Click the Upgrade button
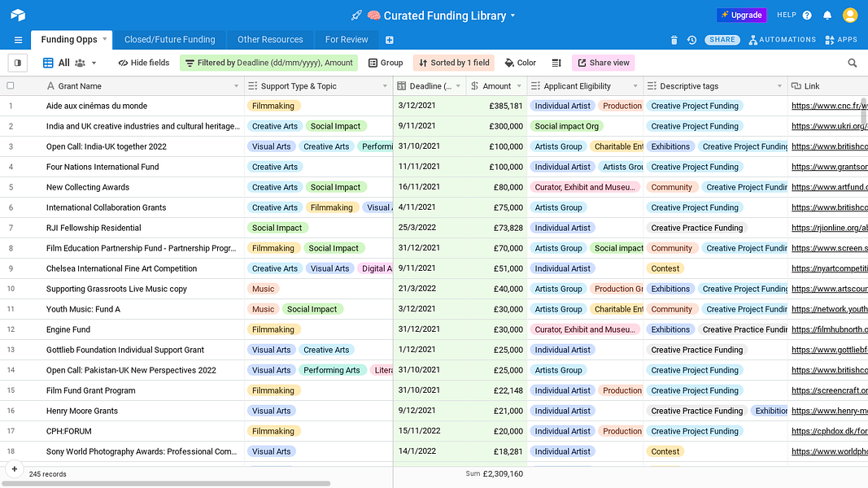 pos(741,15)
